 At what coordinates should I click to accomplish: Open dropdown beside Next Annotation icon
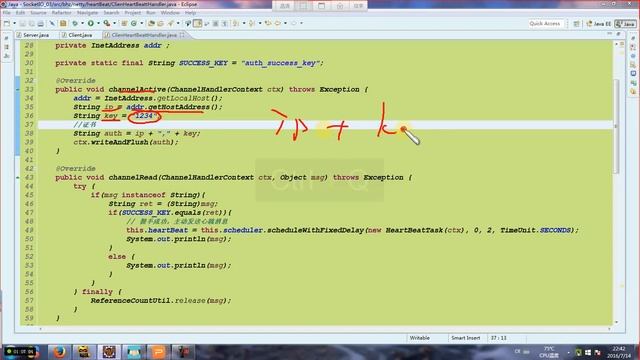(244, 23)
